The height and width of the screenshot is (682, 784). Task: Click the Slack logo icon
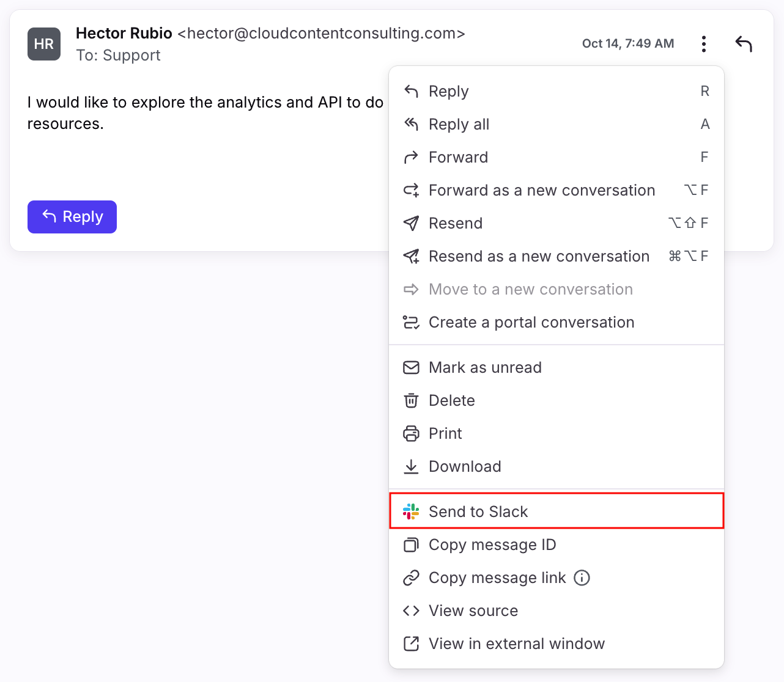point(411,512)
